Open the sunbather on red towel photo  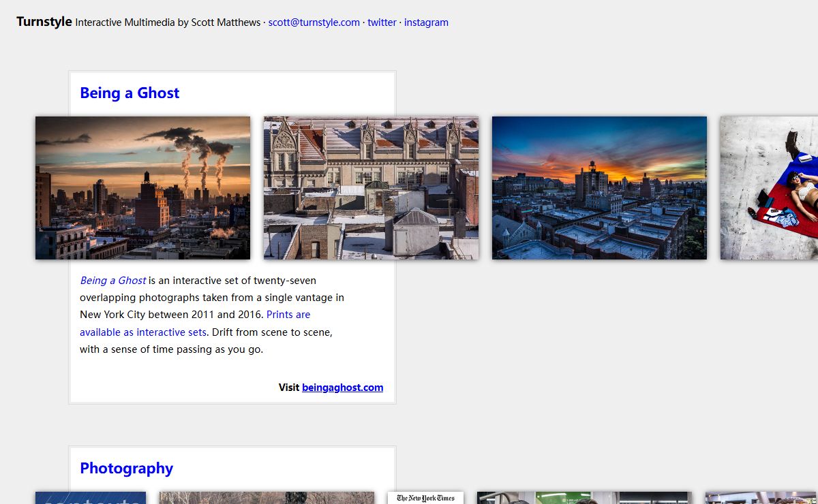tap(769, 188)
